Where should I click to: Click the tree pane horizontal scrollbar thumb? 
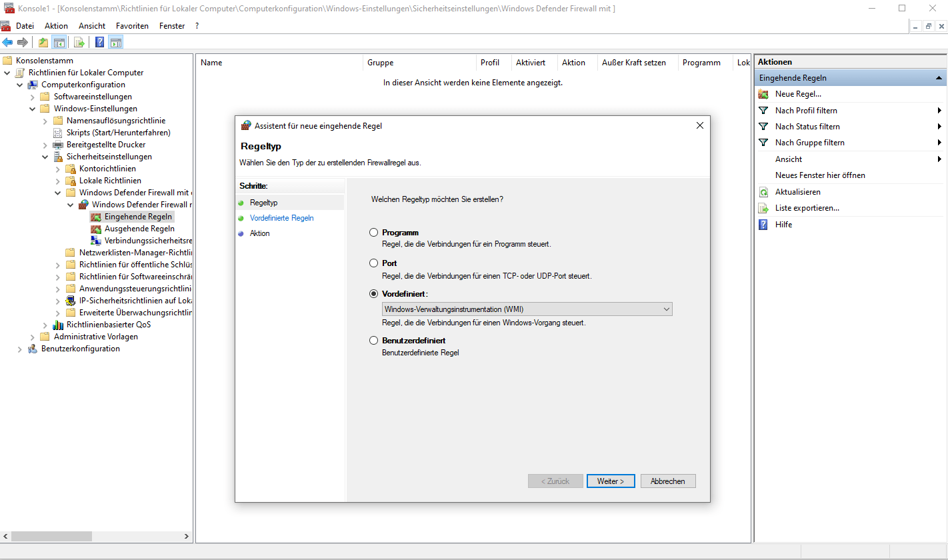pyautogui.click(x=52, y=536)
